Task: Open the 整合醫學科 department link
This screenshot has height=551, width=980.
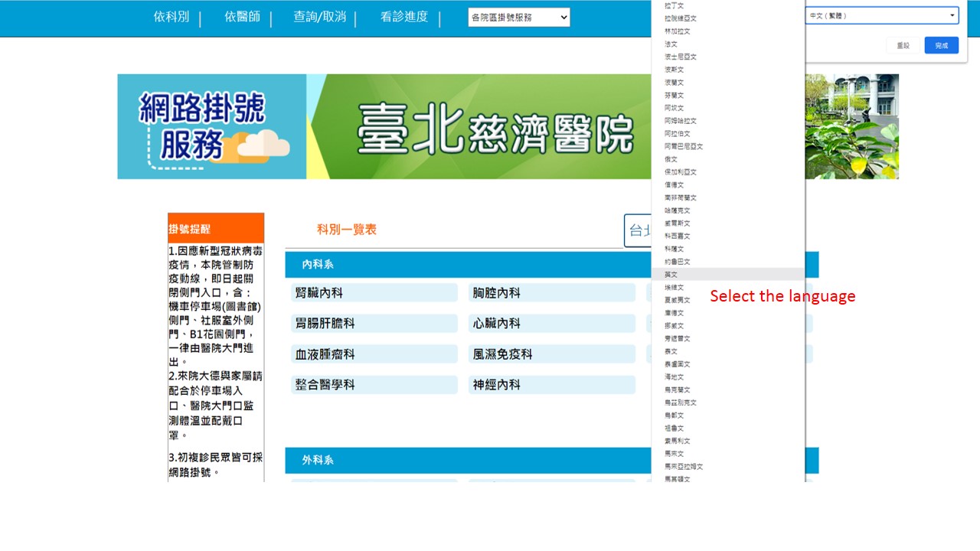Action: 374,385
